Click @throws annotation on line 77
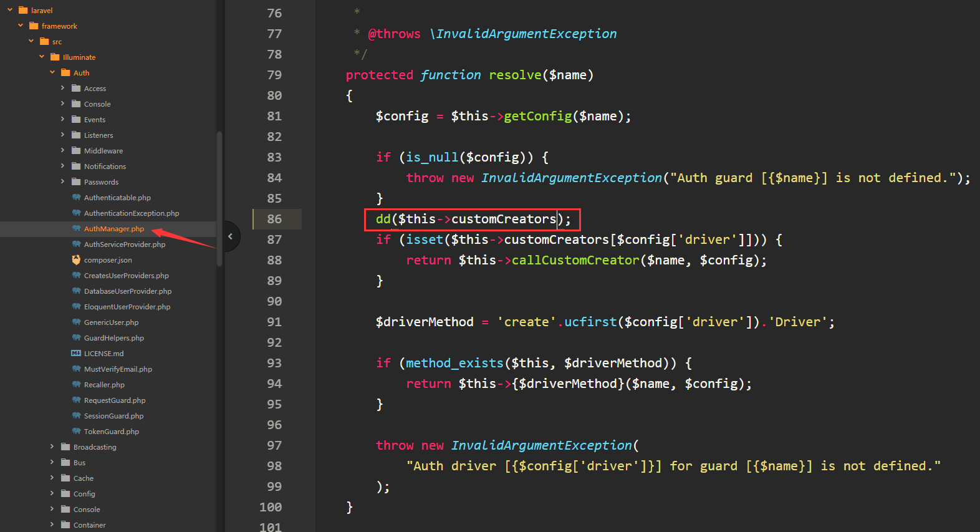 click(395, 34)
